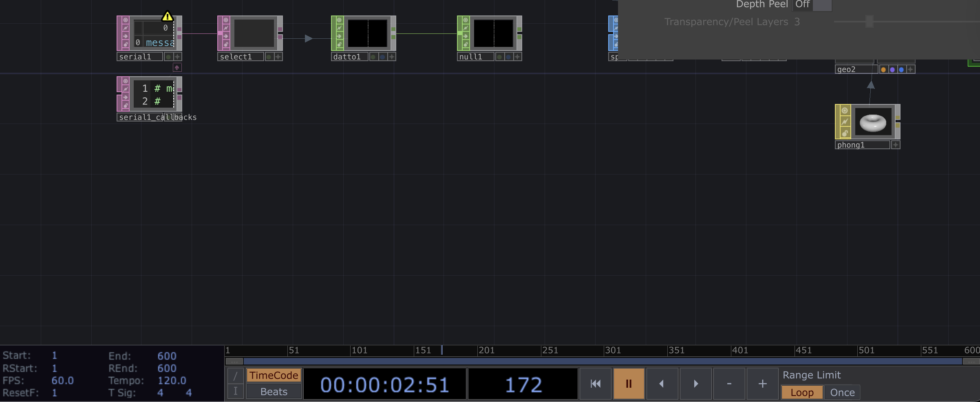This screenshot has height=402, width=980.
Task: Expand the plus button on phong1 node
Action: coord(896,145)
